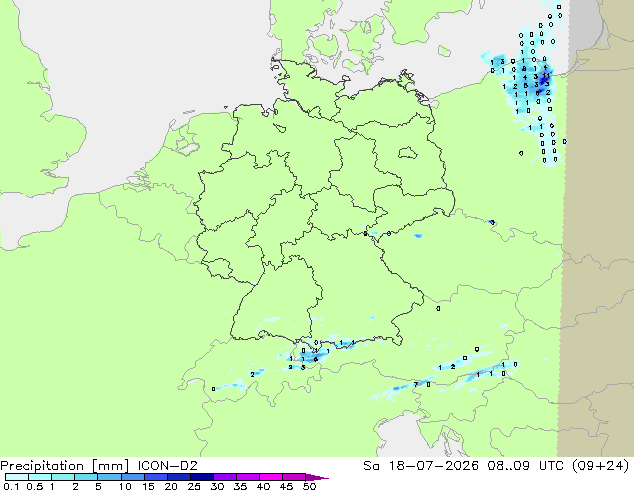Select the 2–5 mm legend color box
634x490 pixels.
(x=86, y=477)
